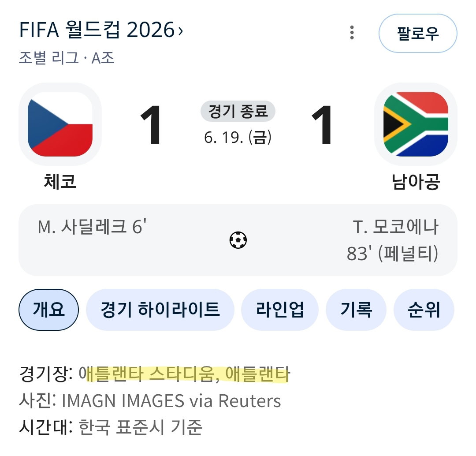Click the chevron next to FIFA 월드컵 2026
The width and height of the screenshot is (476, 456).
(x=180, y=30)
